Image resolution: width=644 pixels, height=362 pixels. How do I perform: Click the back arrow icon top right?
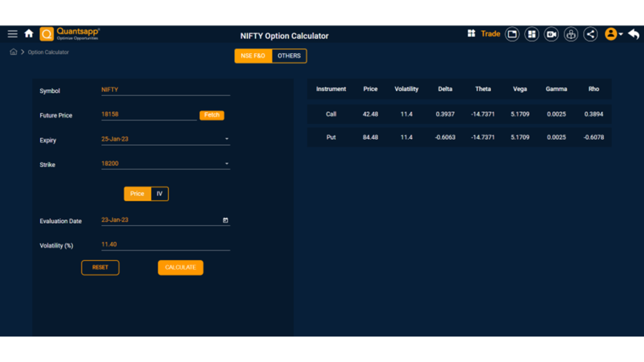pyautogui.click(x=634, y=34)
